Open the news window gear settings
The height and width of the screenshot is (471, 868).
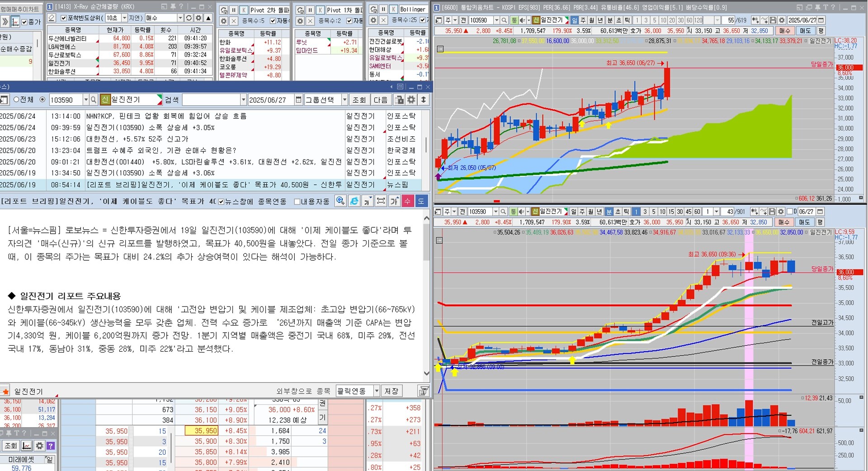[411, 99]
